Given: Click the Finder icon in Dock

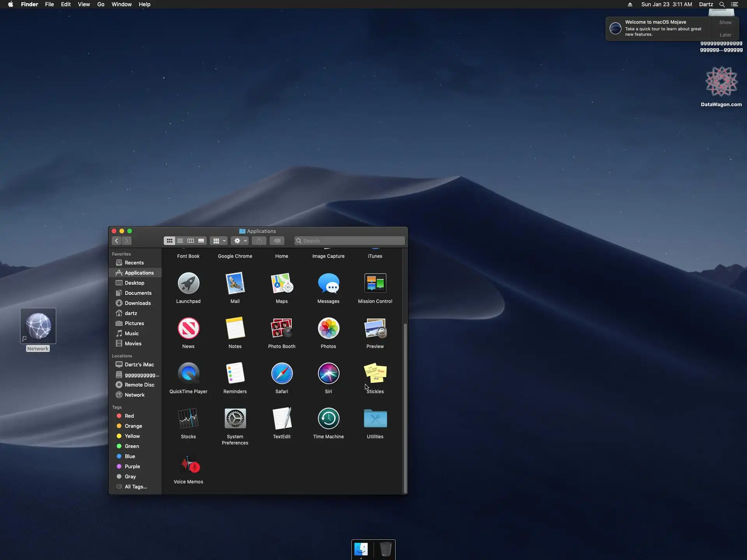Looking at the screenshot, I should (361, 549).
